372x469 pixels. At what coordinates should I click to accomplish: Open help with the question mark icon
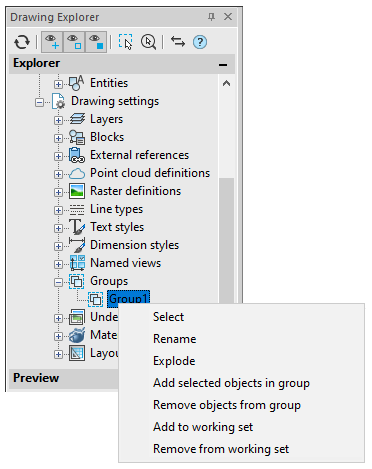(200, 42)
